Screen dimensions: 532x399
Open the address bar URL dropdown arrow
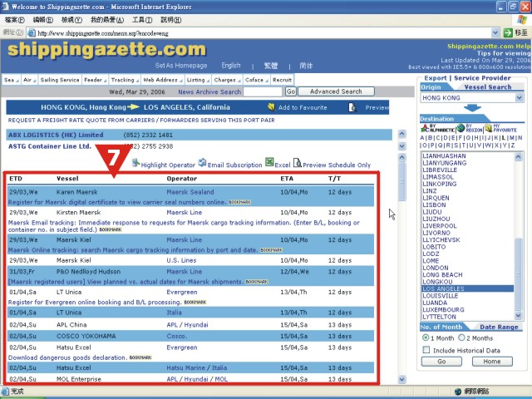495,33
